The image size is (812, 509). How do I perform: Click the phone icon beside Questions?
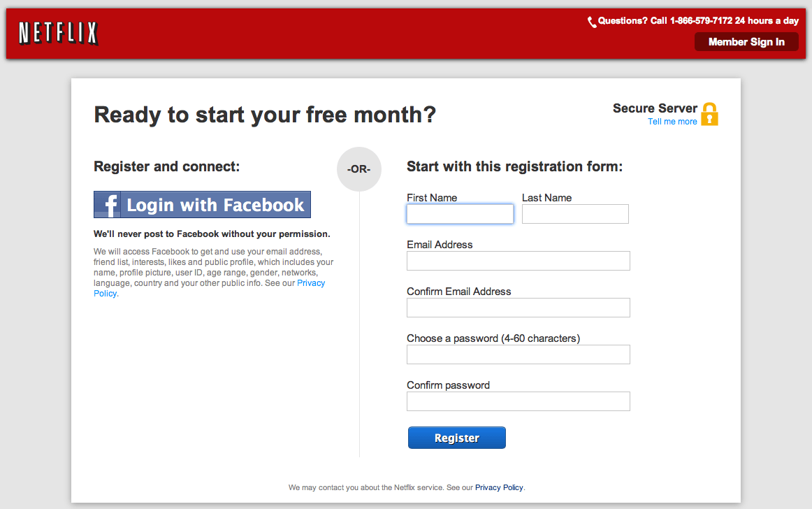(591, 22)
